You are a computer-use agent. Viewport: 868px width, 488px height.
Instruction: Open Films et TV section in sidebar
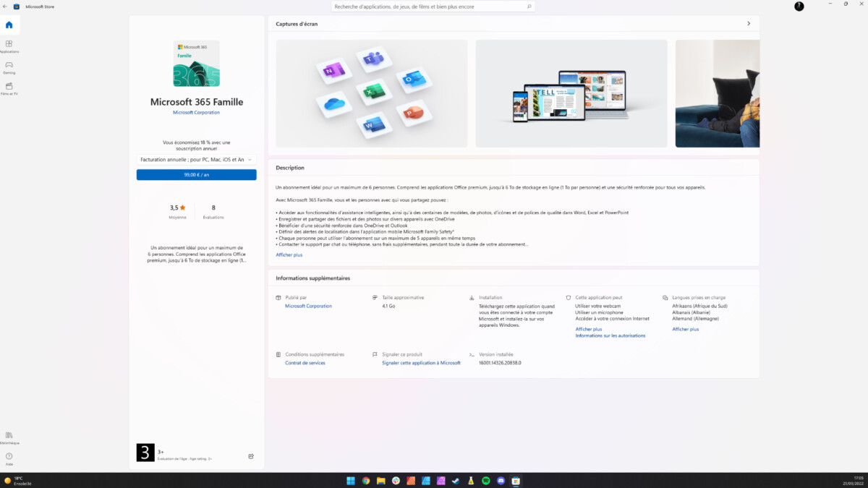[9, 88]
